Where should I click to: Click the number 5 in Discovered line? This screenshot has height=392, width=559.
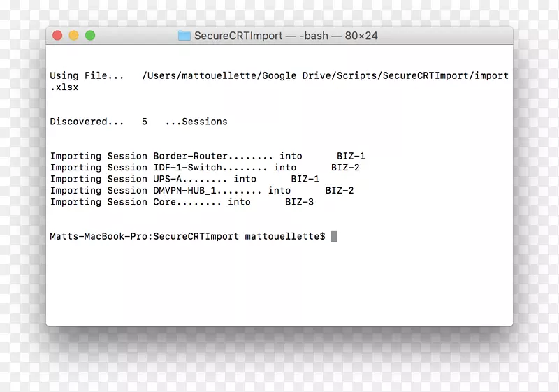coord(145,122)
